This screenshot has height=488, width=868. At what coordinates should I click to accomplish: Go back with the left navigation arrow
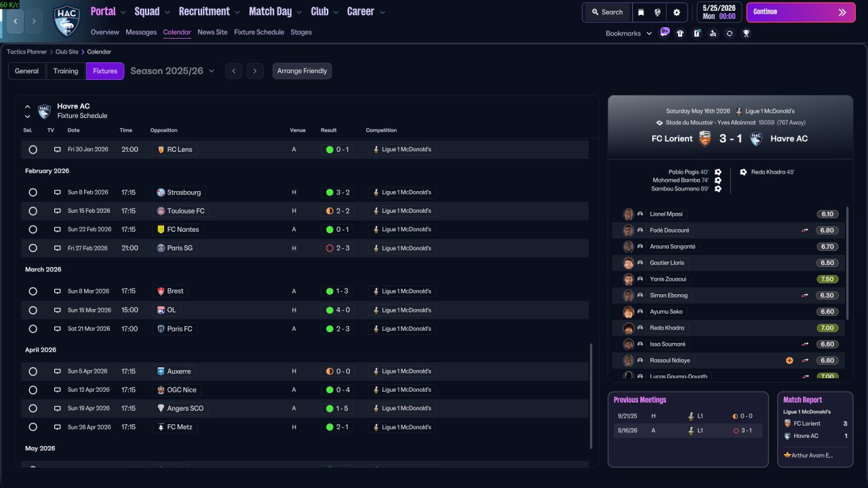point(16,22)
